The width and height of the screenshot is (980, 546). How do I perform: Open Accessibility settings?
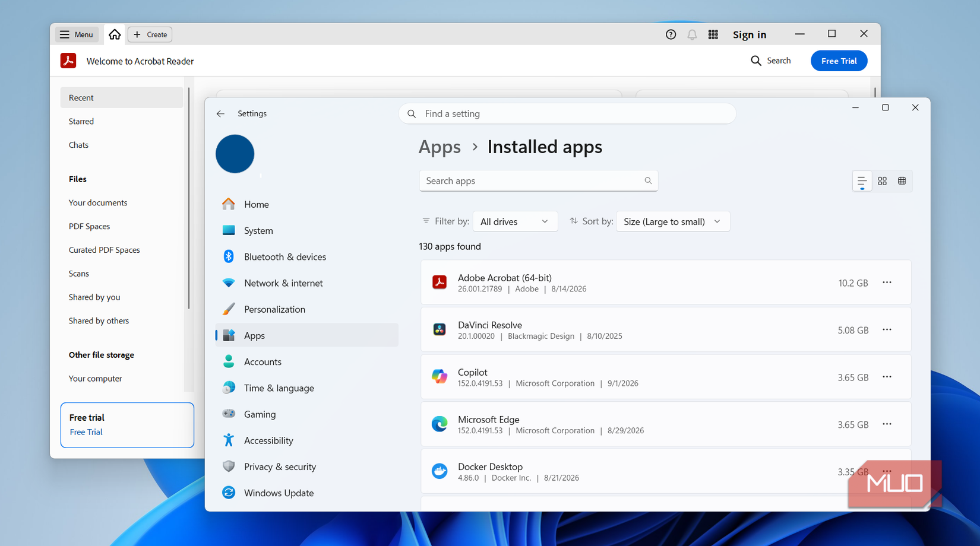pos(306,440)
